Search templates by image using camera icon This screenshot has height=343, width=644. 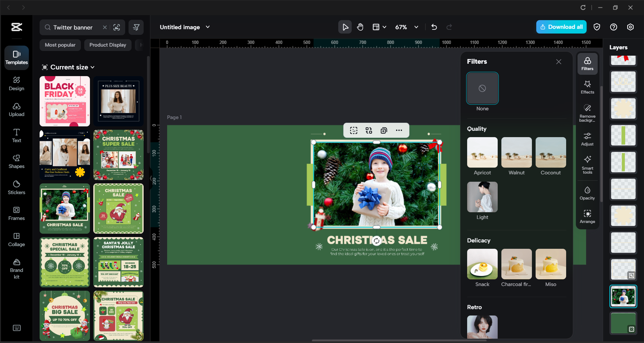(117, 27)
